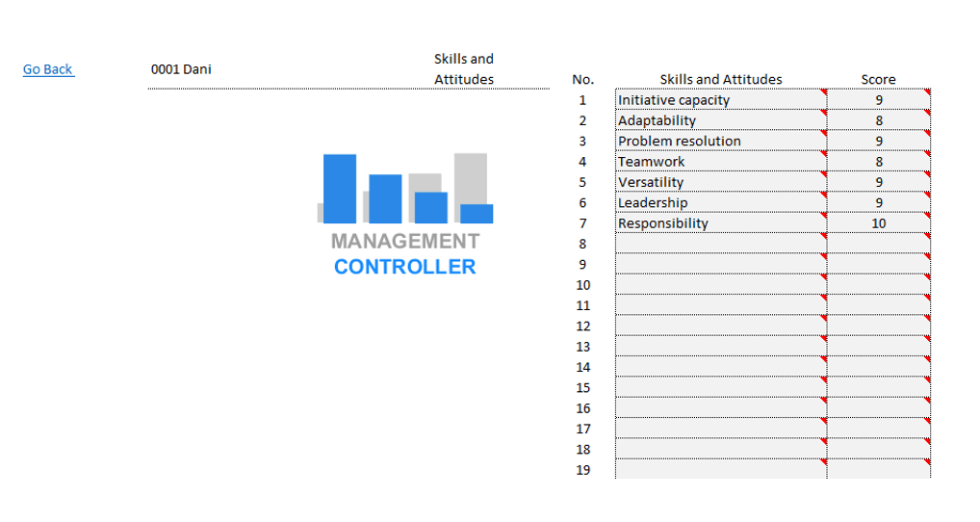Select the empty skill cell in row 8

coord(720,245)
